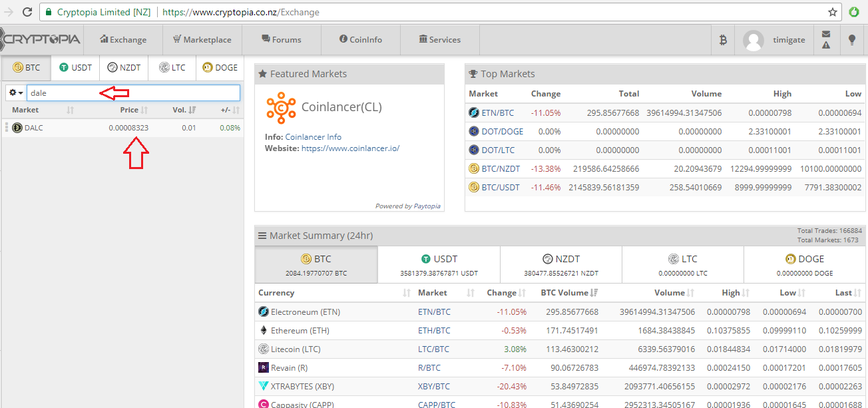The height and width of the screenshot is (408, 868).
Task: Open DOT/LTC in Top Markets
Action: 499,150
